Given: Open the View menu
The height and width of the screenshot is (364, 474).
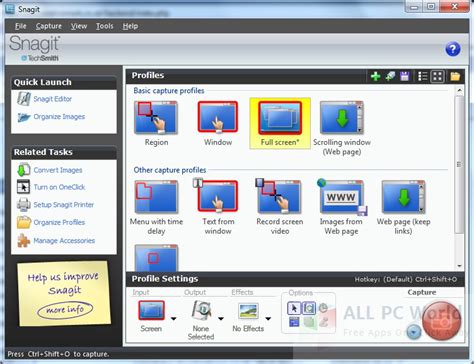Looking at the screenshot, I should 79,26.
